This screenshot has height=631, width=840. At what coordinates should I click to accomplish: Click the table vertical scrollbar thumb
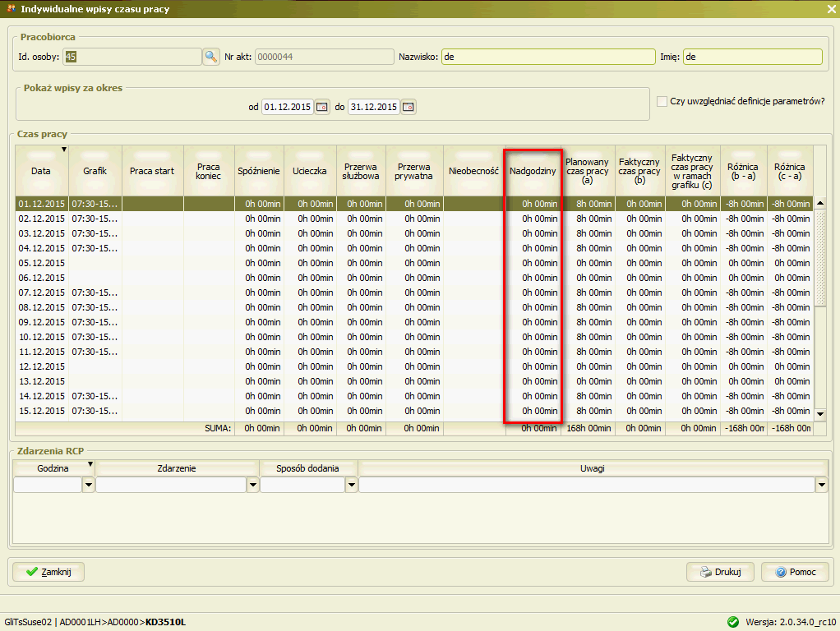click(x=820, y=258)
